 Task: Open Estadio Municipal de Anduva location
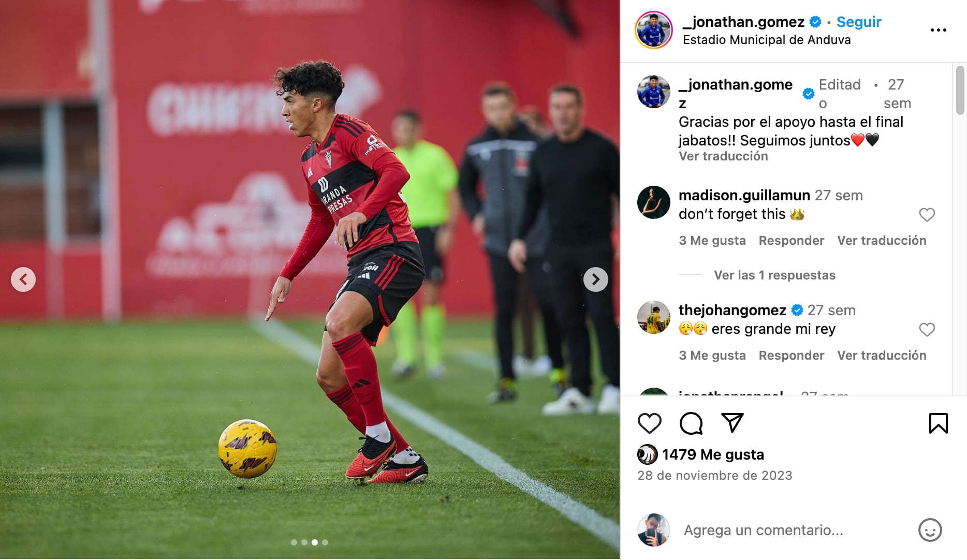point(766,40)
